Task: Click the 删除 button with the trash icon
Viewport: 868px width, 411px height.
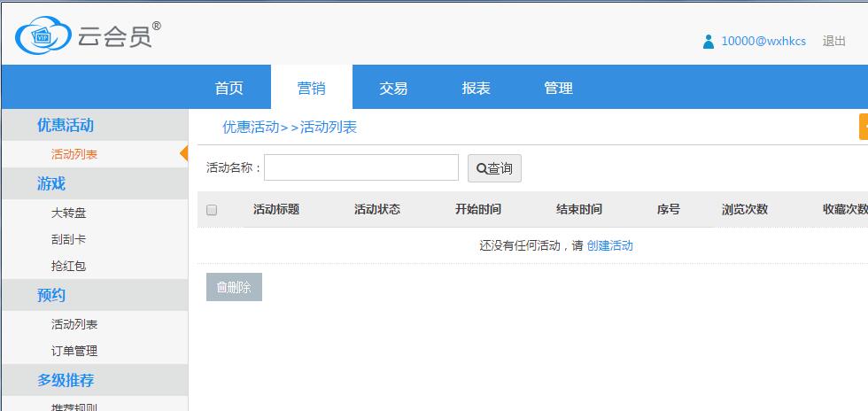Action: (x=234, y=287)
